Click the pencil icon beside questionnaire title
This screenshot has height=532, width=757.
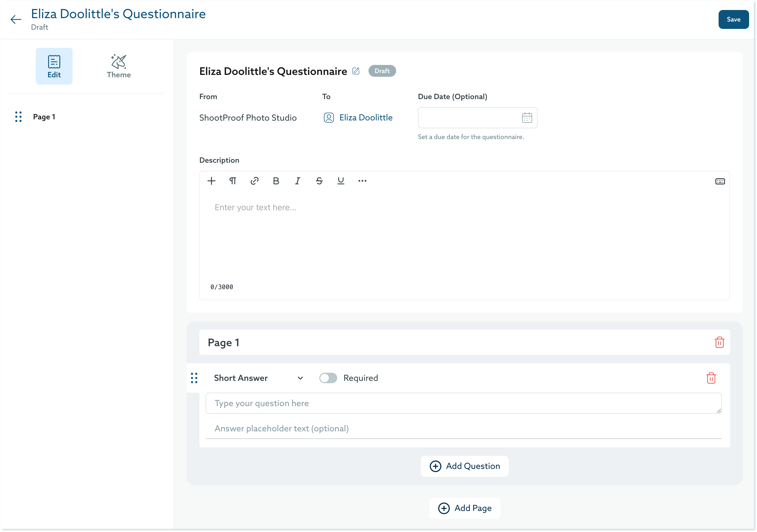(x=356, y=71)
